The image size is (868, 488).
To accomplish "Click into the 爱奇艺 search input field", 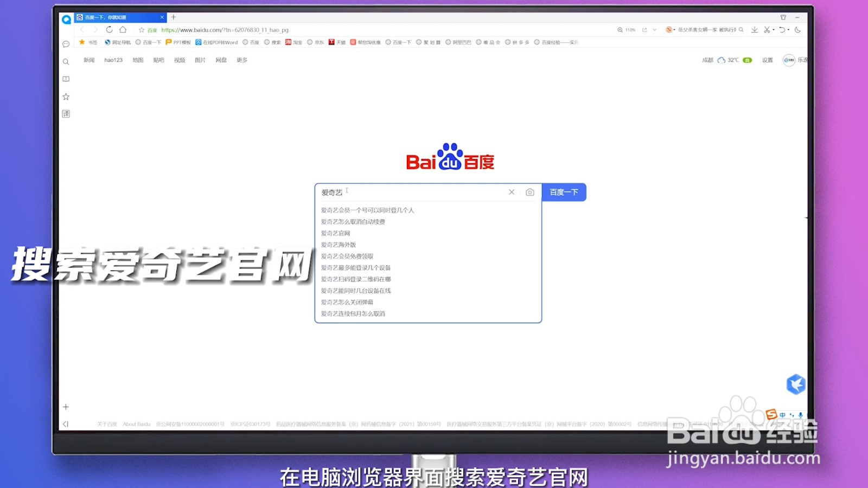I will 412,192.
